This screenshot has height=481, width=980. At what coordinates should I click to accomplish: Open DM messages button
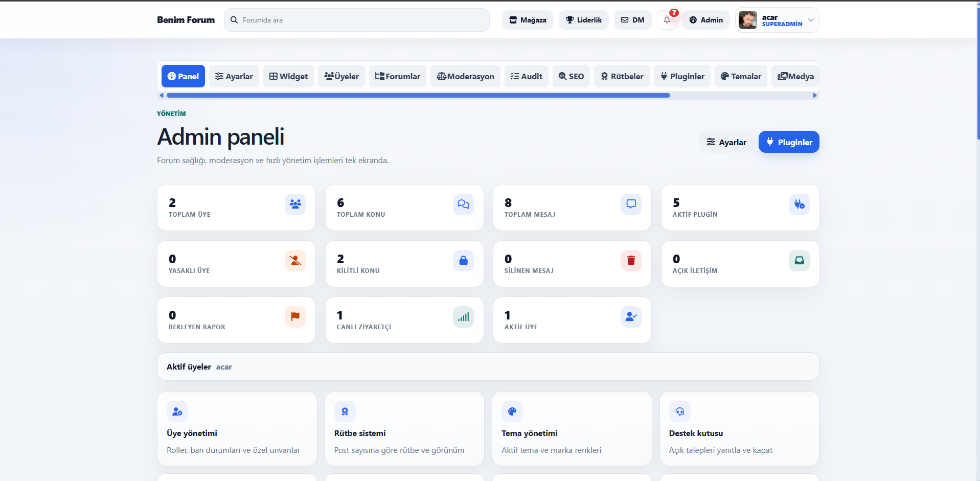pos(633,20)
